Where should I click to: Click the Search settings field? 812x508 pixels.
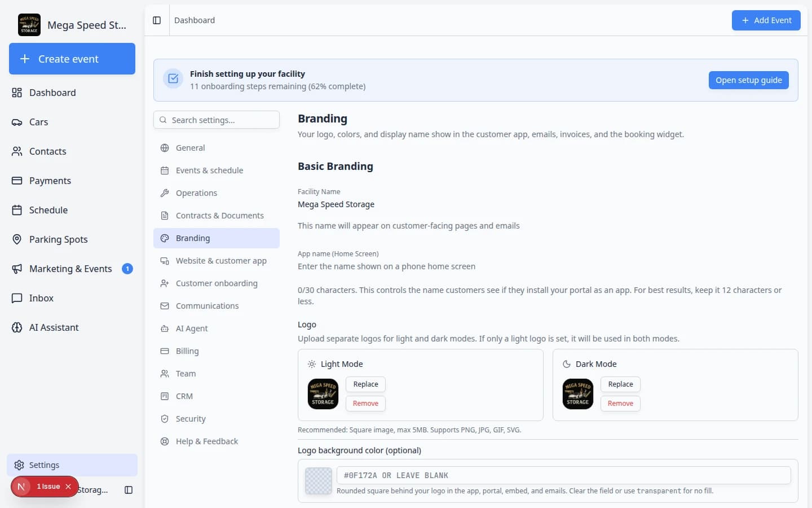[x=217, y=120]
